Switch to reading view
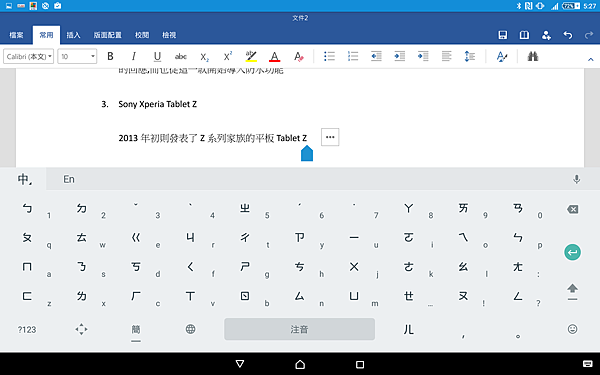 pyautogui.click(x=524, y=35)
